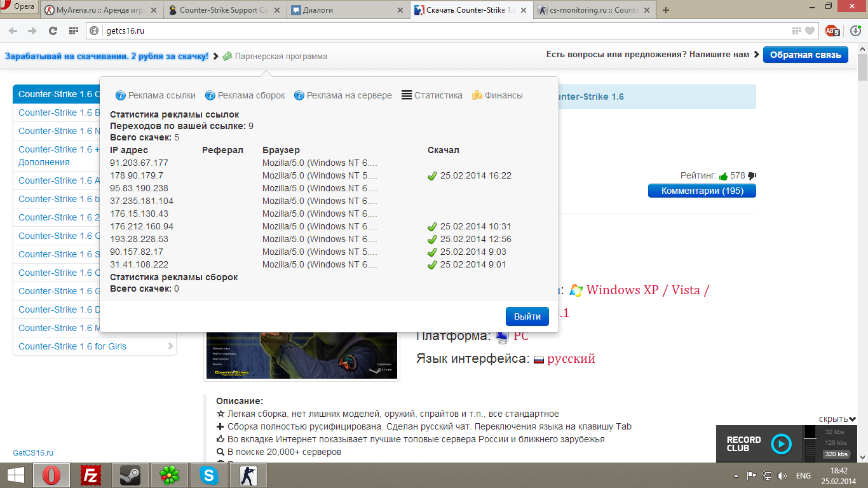Click the Комментарии (195) button
The image size is (868, 488).
[x=702, y=191]
